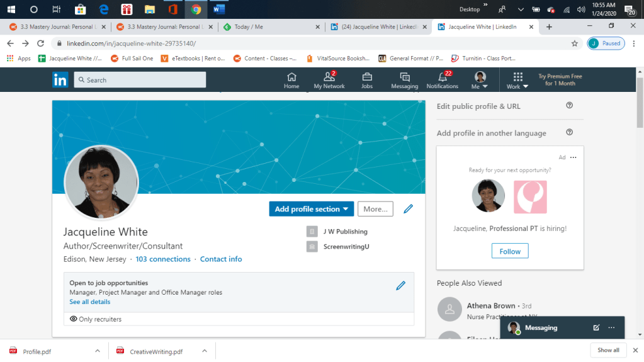Image resolution: width=644 pixels, height=362 pixels.
Task: Open My Network in the navigation bar
Action: point(329,80)
